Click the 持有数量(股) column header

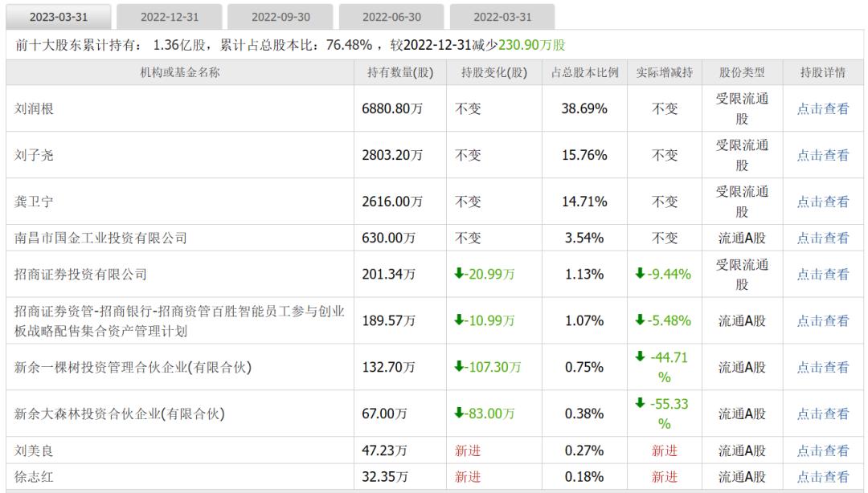pyautogui.click(x=400, y=72)
